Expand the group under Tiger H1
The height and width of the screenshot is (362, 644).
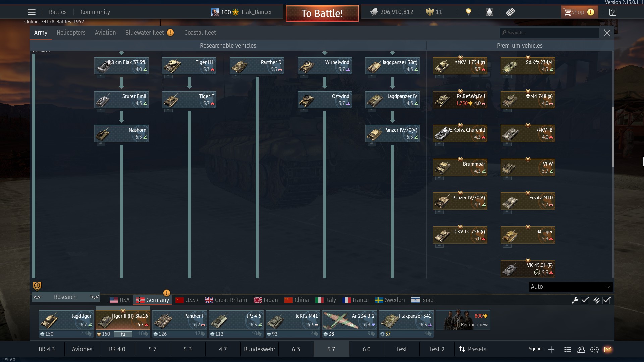click(168, 76)
